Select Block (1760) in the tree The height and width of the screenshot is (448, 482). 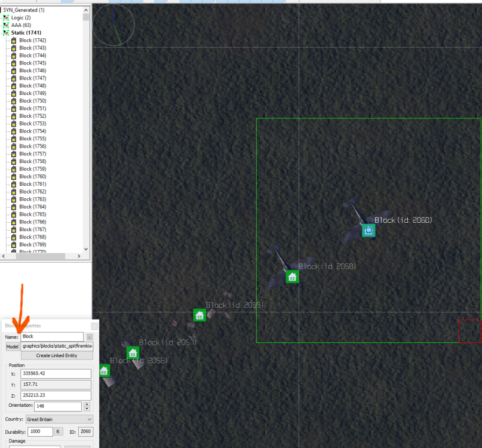tap(33, 176)
